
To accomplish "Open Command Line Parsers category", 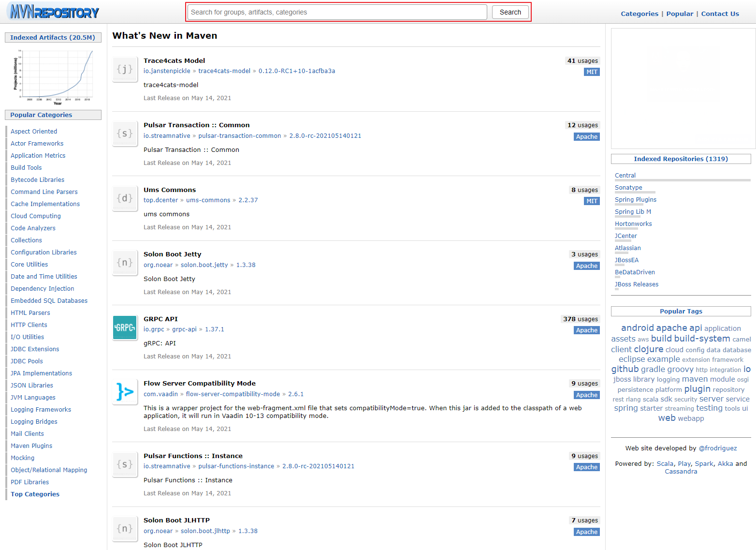I will tap(44, 192).
